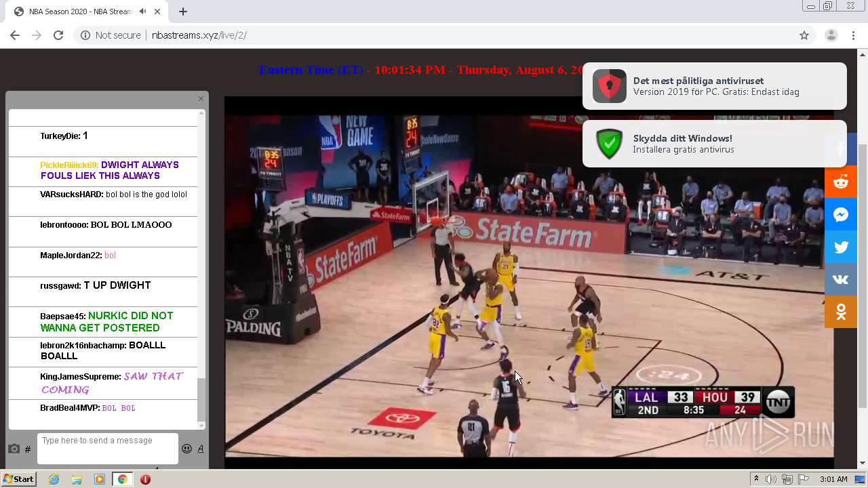
Task: View site info for Not secure
Action: (111, 35)
